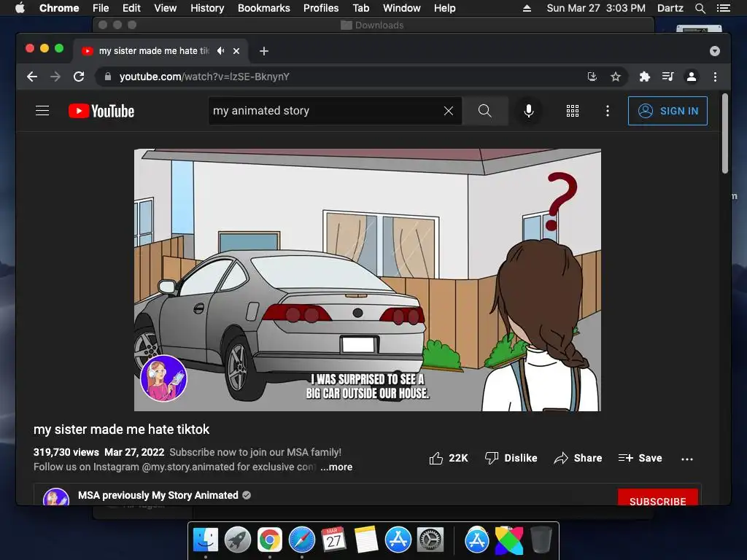Open YouTube settings three-dot menu
The width and height of the screenshot is (747, 560).
pos(608,111)
